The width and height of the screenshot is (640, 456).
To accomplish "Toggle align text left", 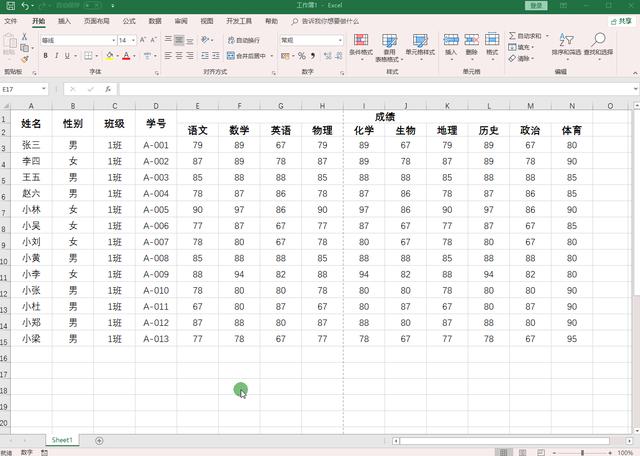I will pos(168,56).
